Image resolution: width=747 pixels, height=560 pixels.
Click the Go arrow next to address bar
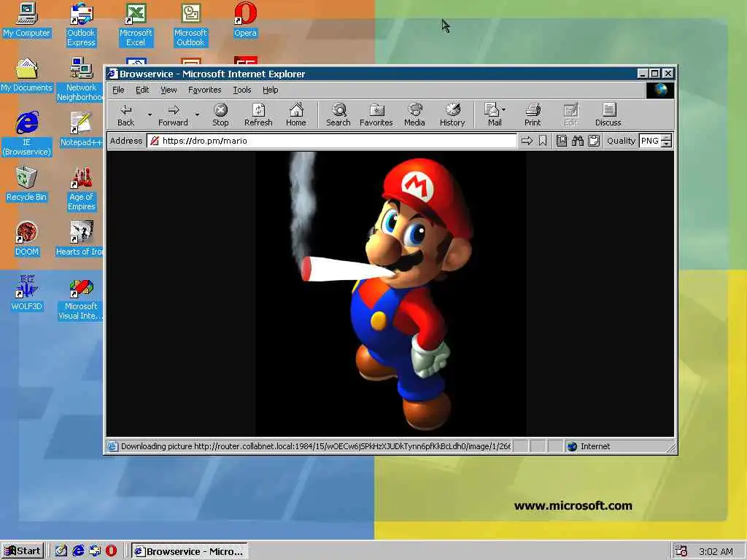(x=527, y=141)
